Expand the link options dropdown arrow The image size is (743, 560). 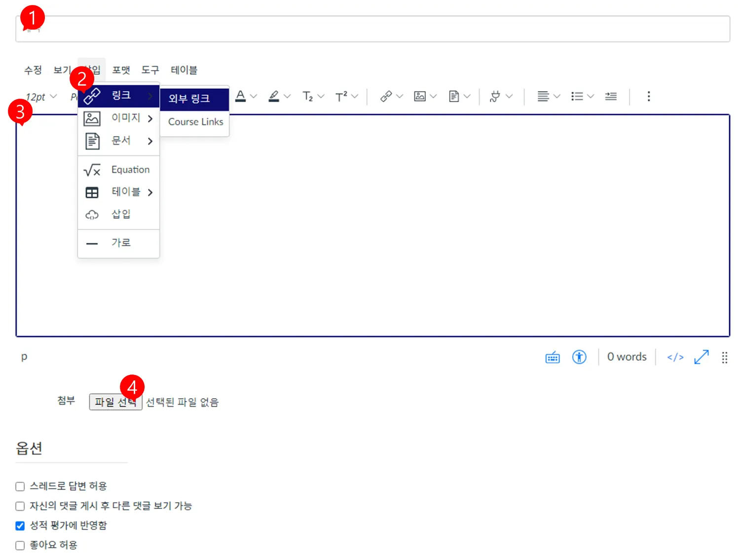pyautogui.click(x=400, y=96)
